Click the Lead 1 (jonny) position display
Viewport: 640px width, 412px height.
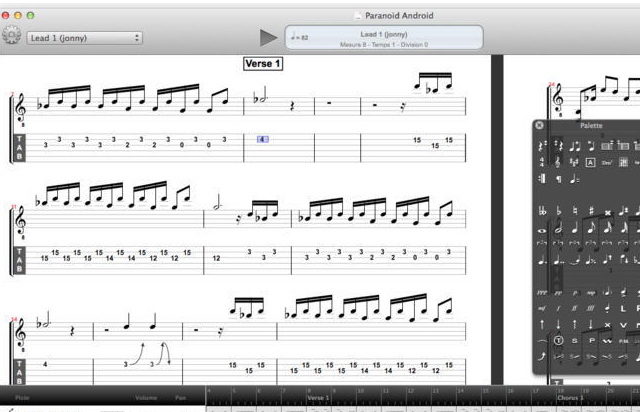[x=384, y=37]
